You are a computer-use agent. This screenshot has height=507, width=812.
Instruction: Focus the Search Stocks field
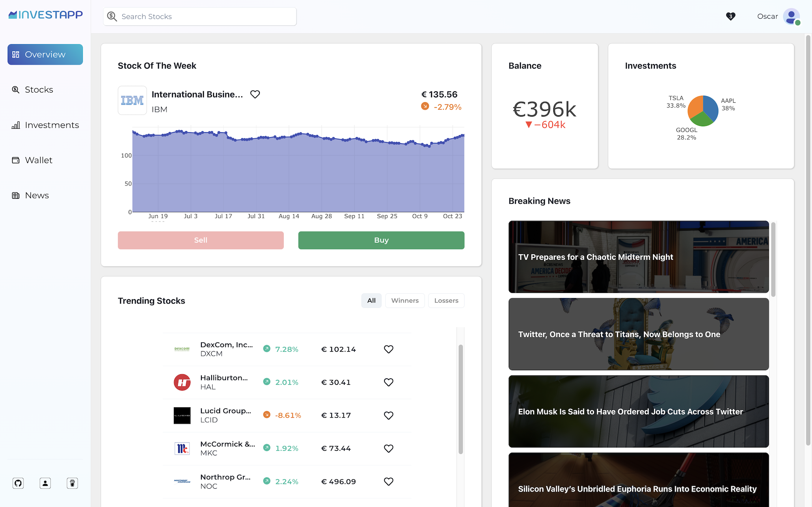coord(200,17)
